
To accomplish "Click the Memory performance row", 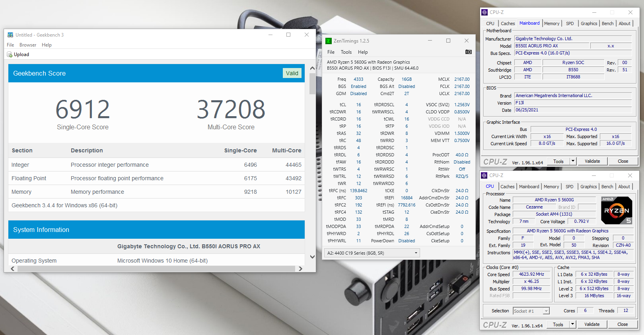I will tap(156, 192).
